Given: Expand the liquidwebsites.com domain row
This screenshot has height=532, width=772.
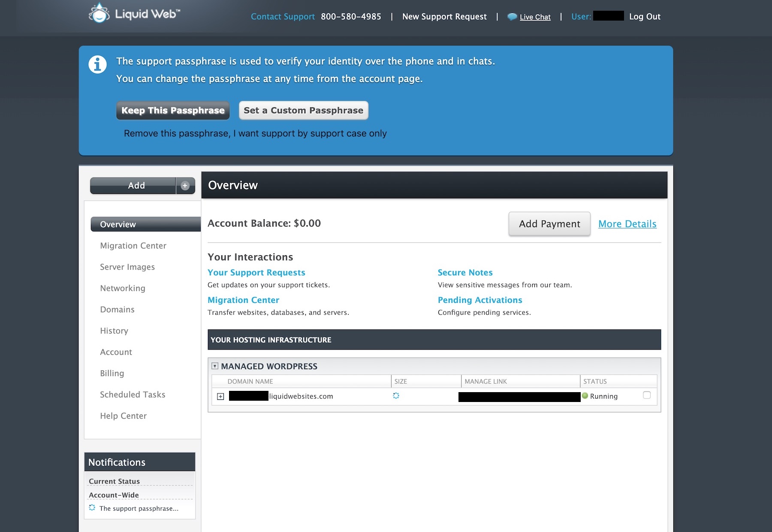Looking at the screenshot, I should click(x=220, y=396).
